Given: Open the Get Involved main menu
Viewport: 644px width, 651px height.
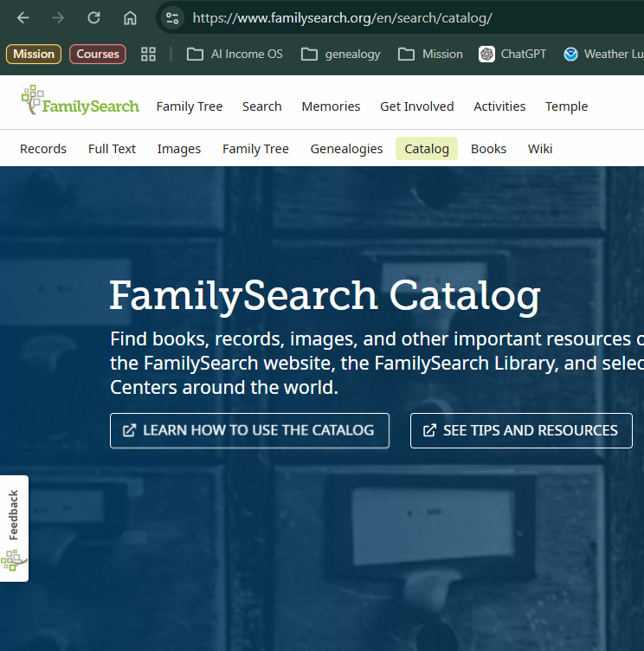Looking at the screenshot, I should 417,106.
